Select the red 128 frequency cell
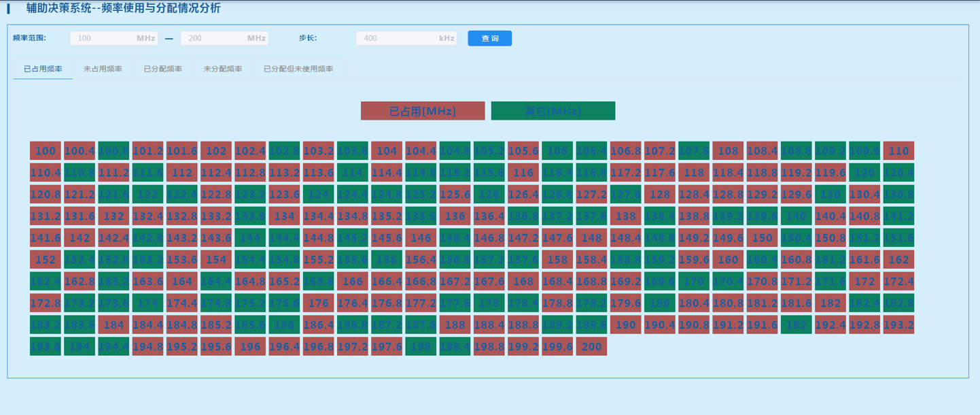 pyautogui.click(x=660, y=195)
